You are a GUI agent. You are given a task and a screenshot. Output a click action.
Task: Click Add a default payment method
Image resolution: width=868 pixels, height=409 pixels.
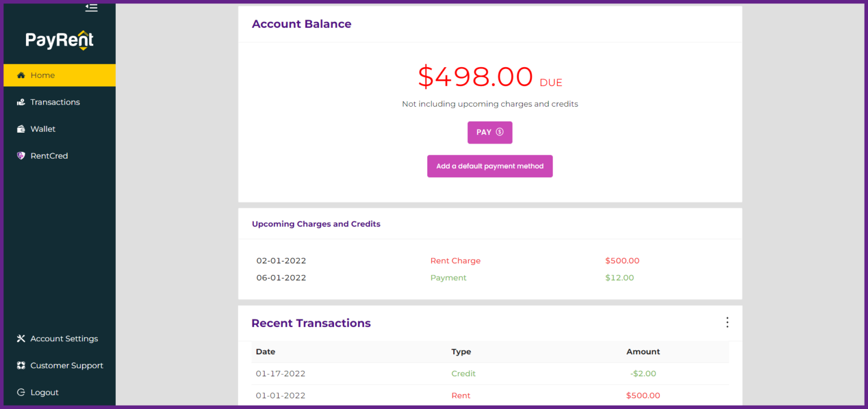pyautogui.click(x=489, y=166)
